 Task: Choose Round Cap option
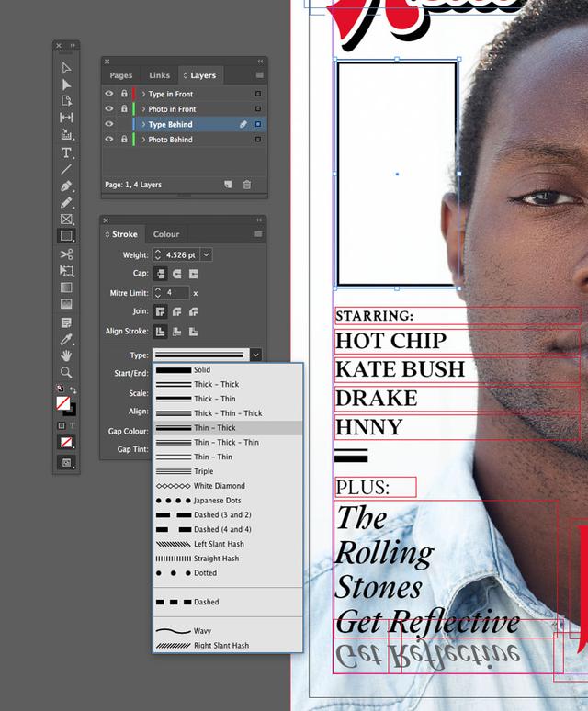(x=176, y=274)
